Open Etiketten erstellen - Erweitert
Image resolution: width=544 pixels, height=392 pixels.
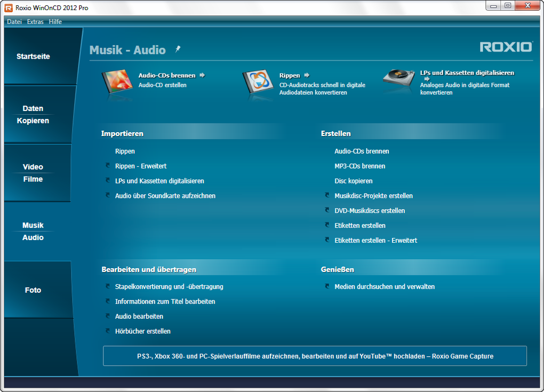(376, 241)
